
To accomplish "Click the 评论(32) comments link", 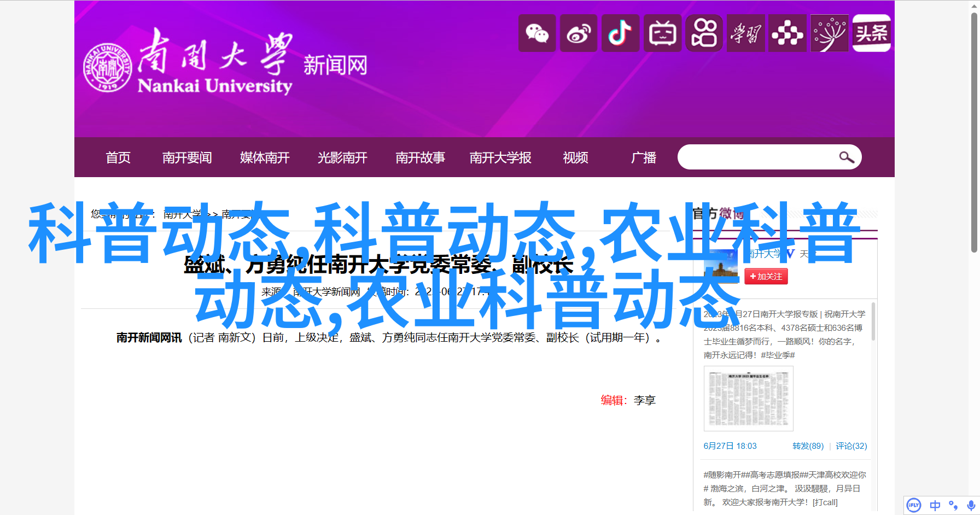I will click(851, 446).
